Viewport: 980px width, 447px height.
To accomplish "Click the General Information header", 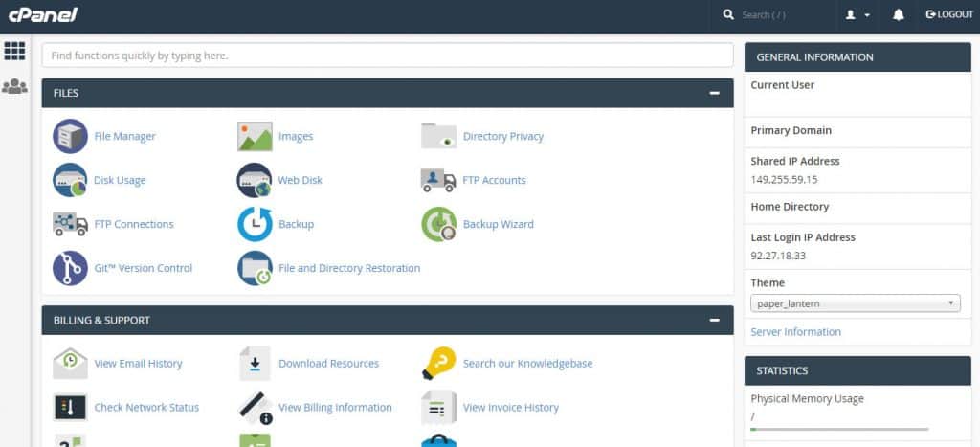I will tap(857, 57).
